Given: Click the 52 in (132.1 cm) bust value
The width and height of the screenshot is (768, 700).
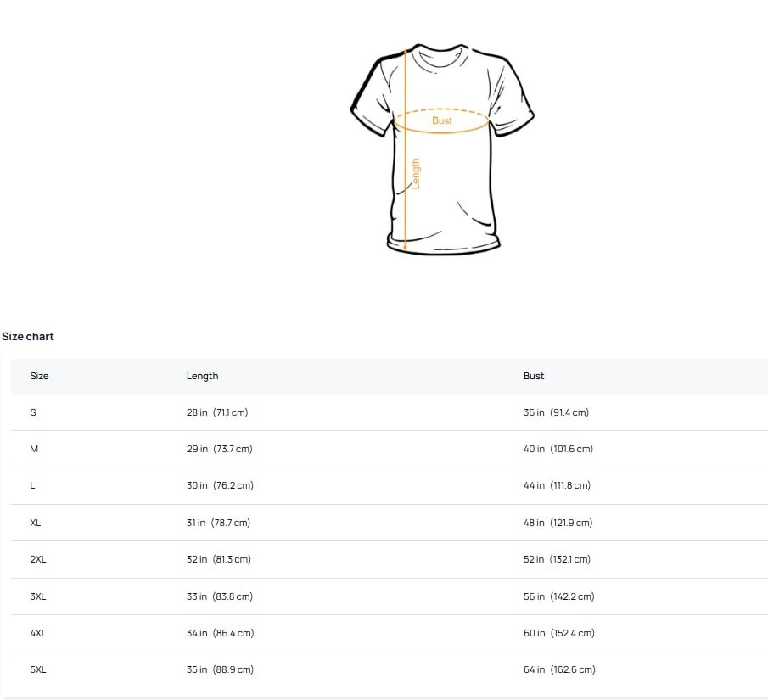Looking at the screenshot, I should click(557, 559).
